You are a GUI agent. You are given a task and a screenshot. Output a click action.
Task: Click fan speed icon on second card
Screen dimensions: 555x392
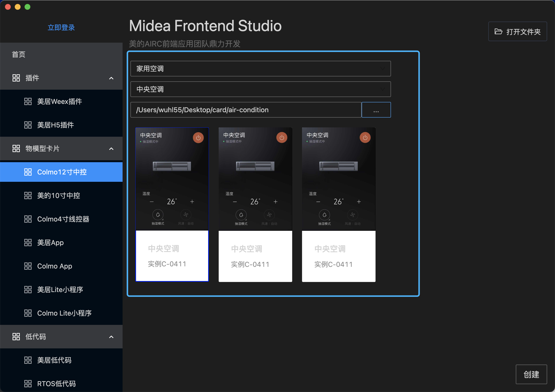point(269,215)
